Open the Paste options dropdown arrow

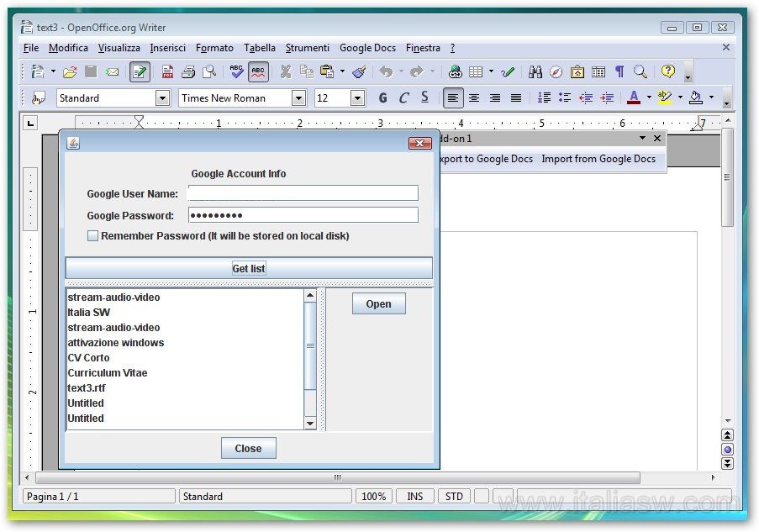click(342, 71)
